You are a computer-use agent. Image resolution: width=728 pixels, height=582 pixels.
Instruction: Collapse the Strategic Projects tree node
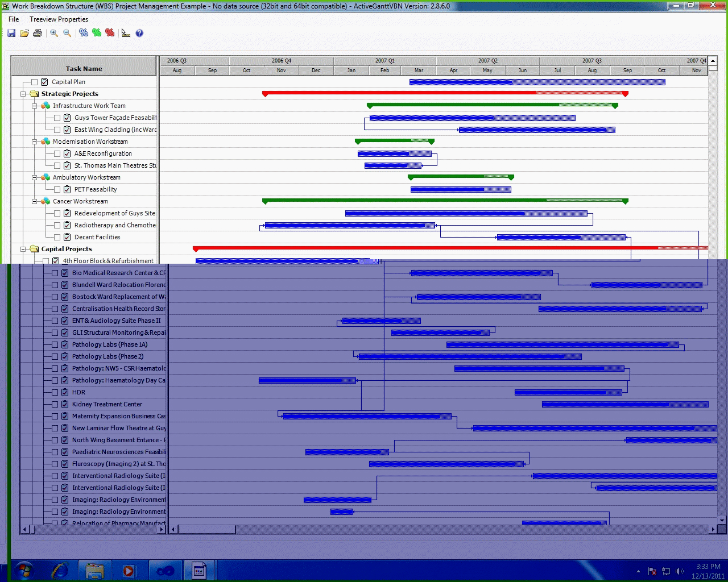(x=23, y=94)
